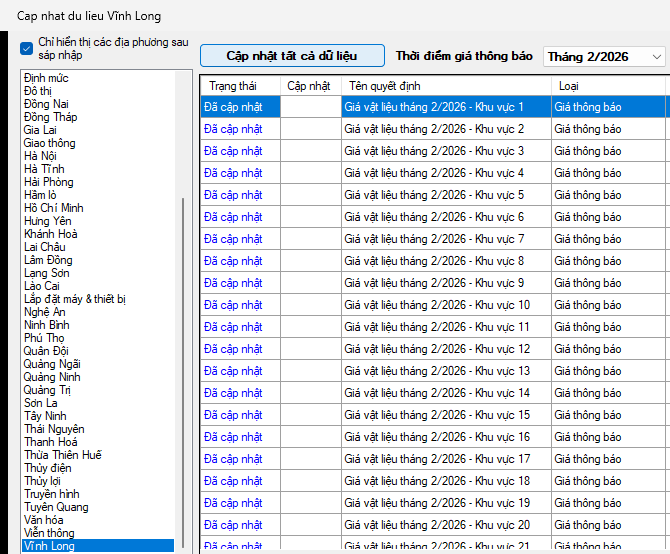Click the 'Trạng thái' column header
Viewport: 670px width, 554px height.
233,86
